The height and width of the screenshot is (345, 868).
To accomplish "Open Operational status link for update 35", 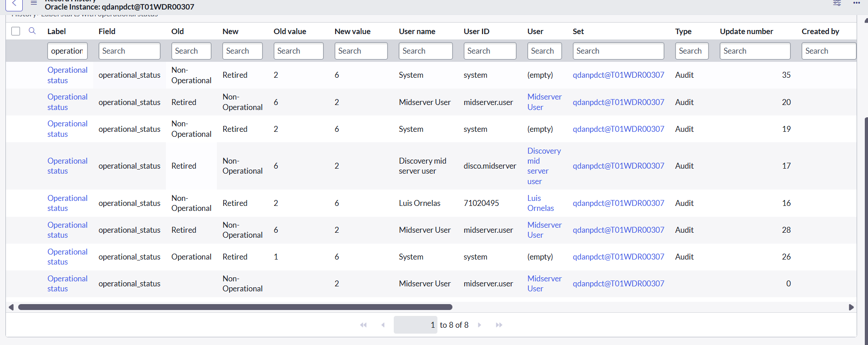I will (x=67, y=75).
